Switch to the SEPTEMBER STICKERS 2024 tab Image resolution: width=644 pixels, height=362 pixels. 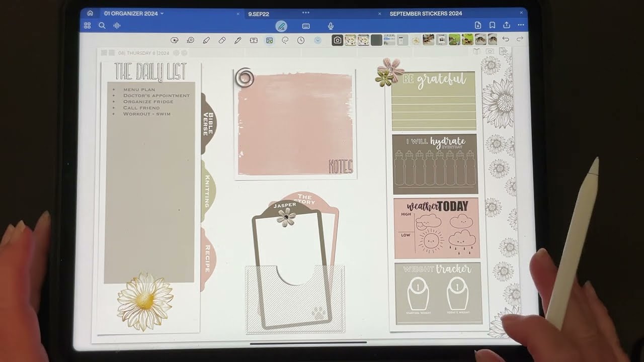(426, 14)
